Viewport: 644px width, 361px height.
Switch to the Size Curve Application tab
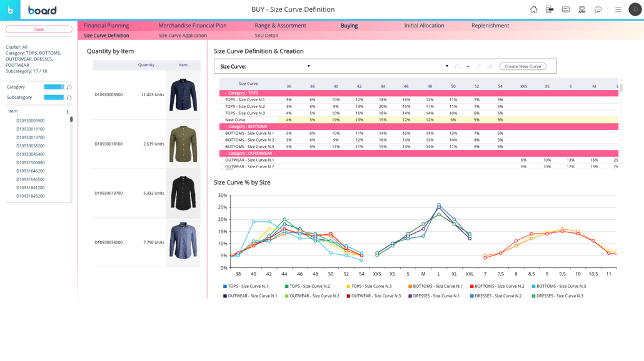183,36
